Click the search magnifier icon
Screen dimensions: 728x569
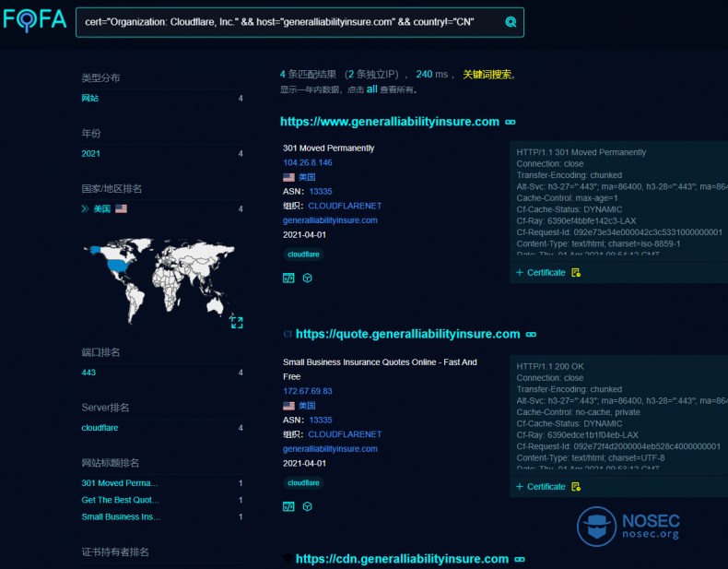click(x=511, y=22)
